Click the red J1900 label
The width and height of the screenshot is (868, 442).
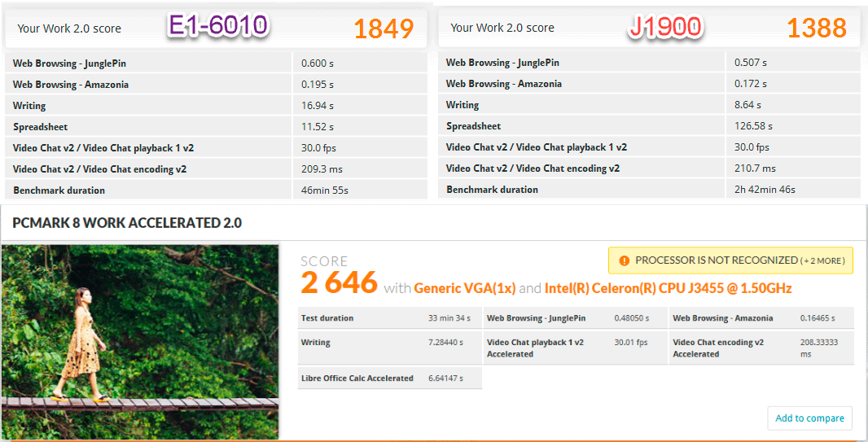pyautogui.click(x=664, y=26)
